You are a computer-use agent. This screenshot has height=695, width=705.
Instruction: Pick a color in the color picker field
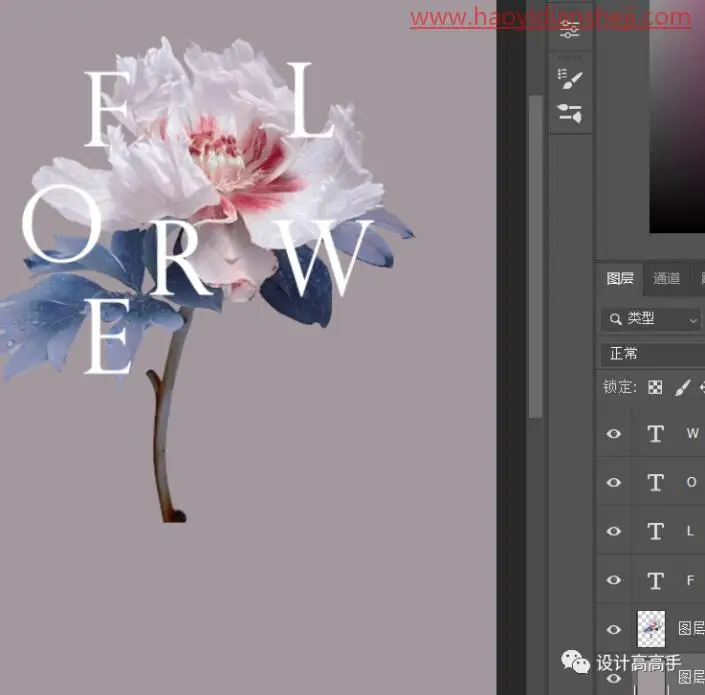click(677, 117)
